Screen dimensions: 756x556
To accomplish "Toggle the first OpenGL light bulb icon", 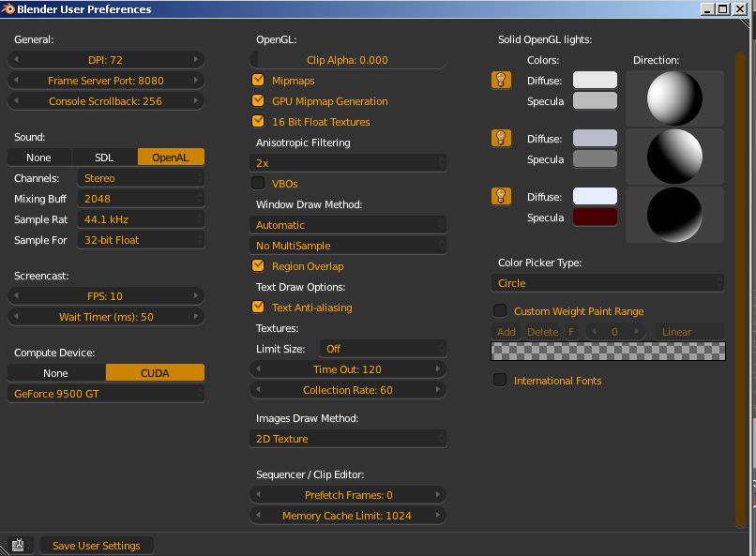I will pyautogui.click(x=501, y=80).
